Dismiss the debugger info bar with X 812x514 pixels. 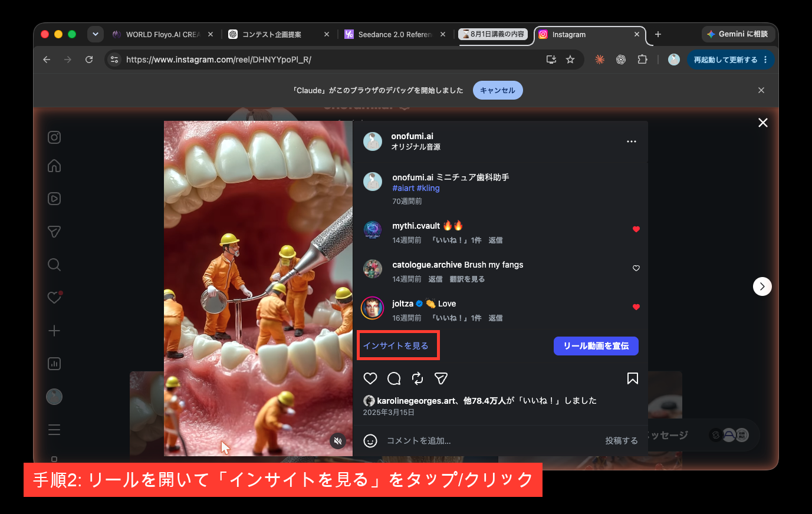(761, 90)
